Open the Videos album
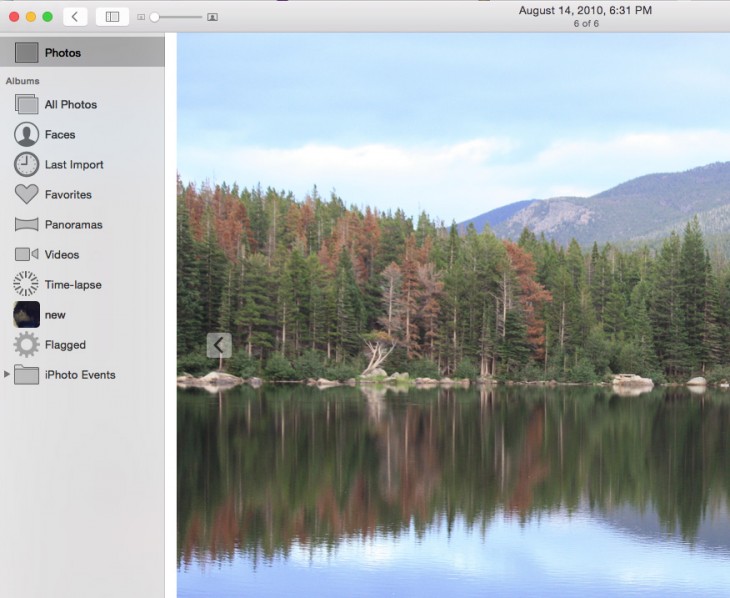Image resolution: width=730 pixels, height=598 pixels. click(82, 255)
